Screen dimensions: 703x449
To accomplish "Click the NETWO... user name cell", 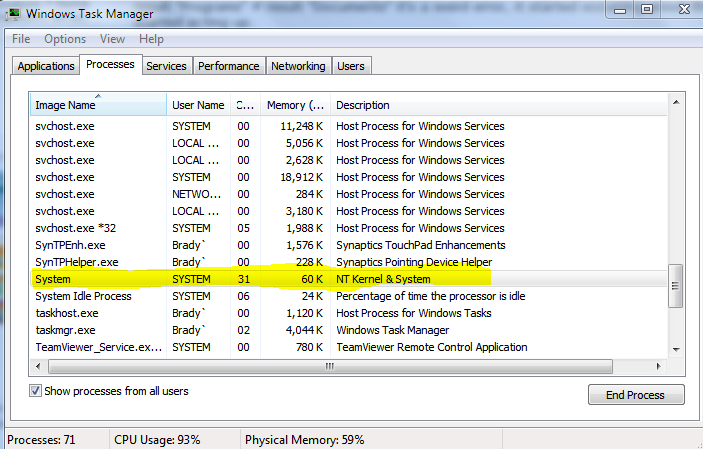I will [196, 194].
